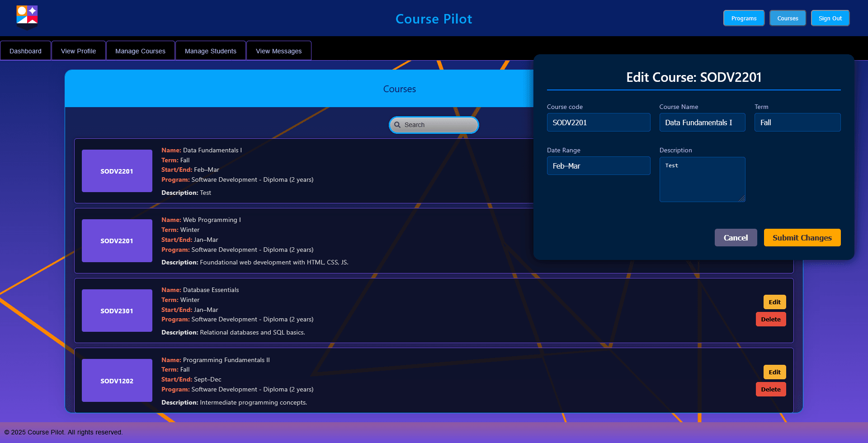Click the Course Pilot logo icon
The image size is (868, 443).
26,17
